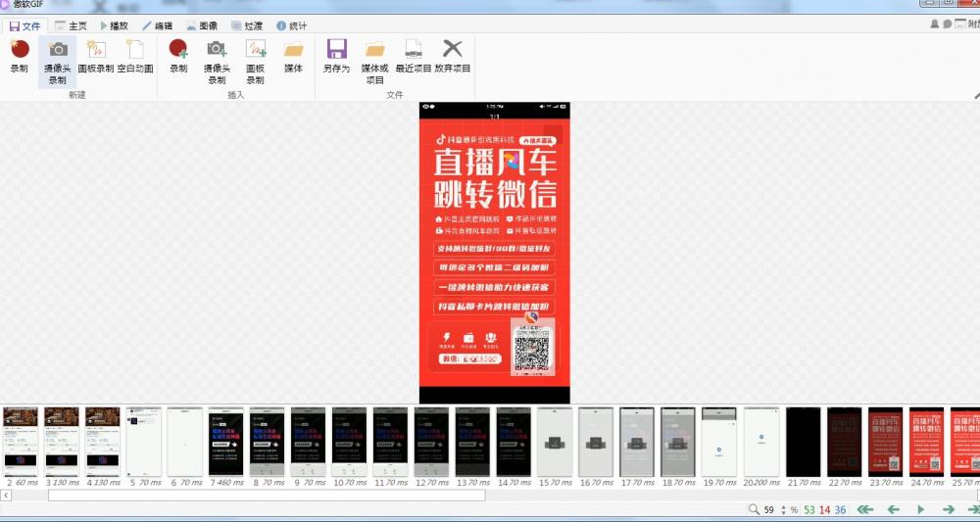Select frame 3 thumbnail (130 ms)

pyautogui.click(x=61, y=443)
